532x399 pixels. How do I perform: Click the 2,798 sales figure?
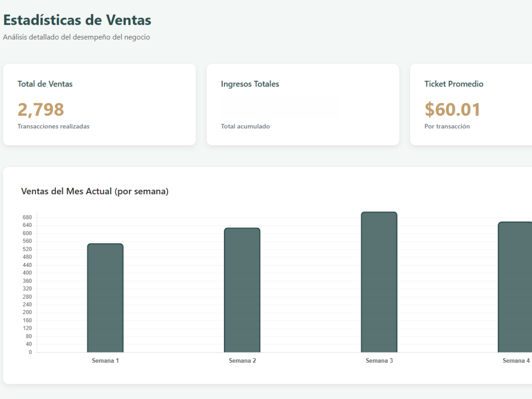(41, 110)
